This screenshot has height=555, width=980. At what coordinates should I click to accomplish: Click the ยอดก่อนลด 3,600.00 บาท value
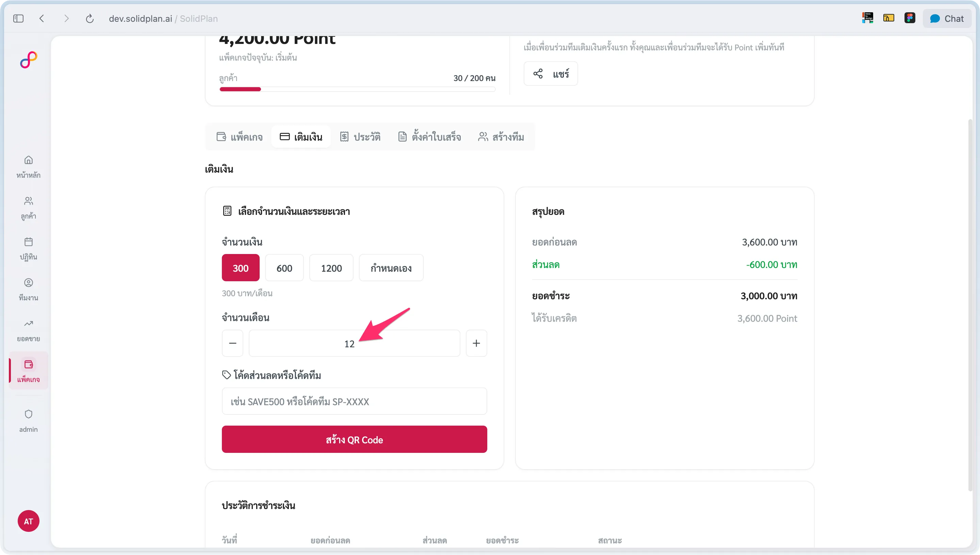coord(769,242)
